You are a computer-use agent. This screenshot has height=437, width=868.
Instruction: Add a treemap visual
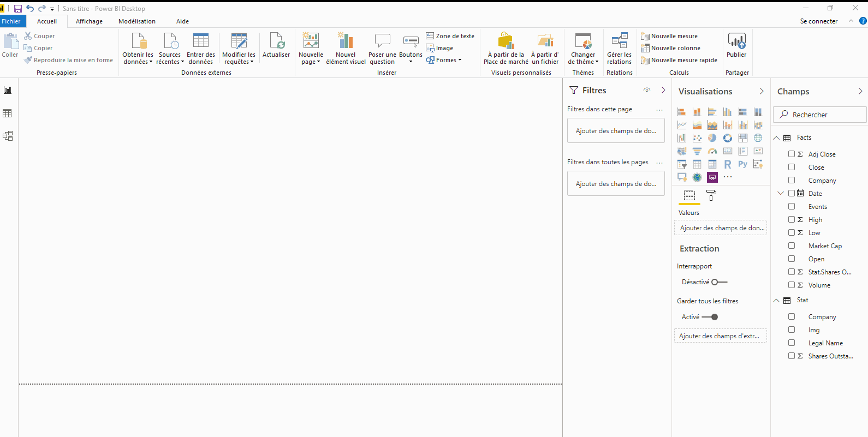[x=743, y=138]
